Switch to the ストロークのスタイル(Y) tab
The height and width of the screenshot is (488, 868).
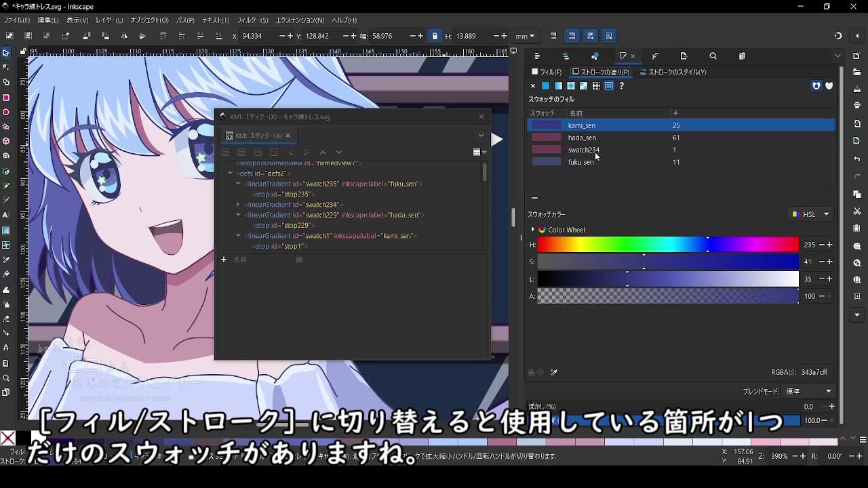pos(673,72)
